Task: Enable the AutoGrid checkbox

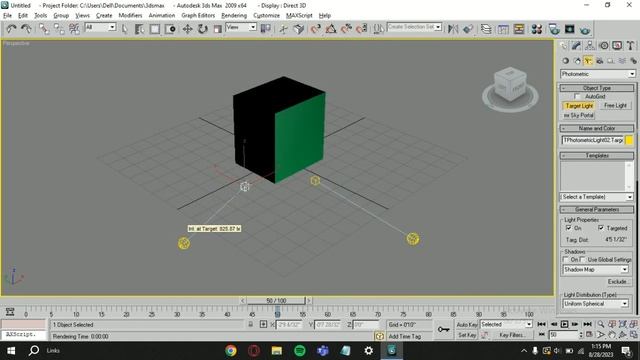Action: pyautogui.click(x=577, y=96)
